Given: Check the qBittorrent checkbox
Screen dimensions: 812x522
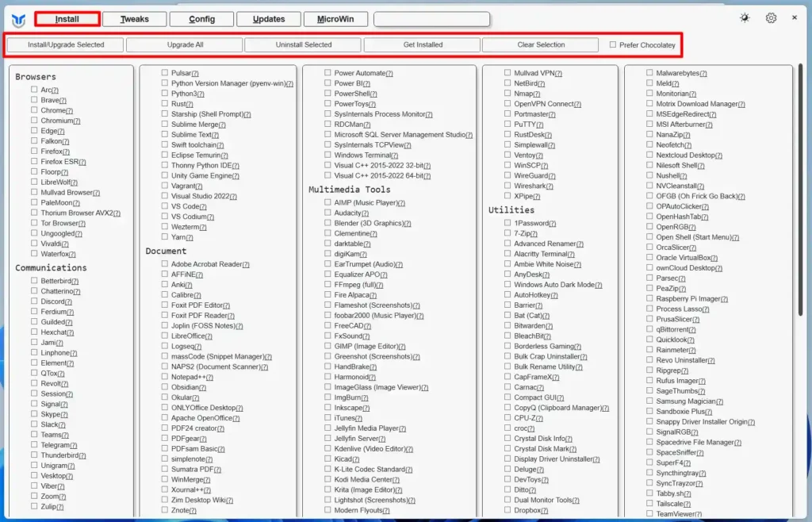Looking at the screenshot, I should pos(649,329).
